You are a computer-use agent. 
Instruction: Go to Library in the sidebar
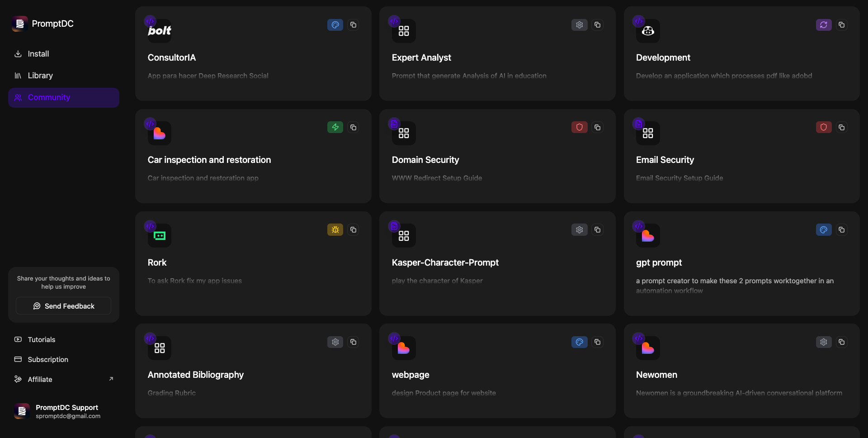(x=40, y=76)
